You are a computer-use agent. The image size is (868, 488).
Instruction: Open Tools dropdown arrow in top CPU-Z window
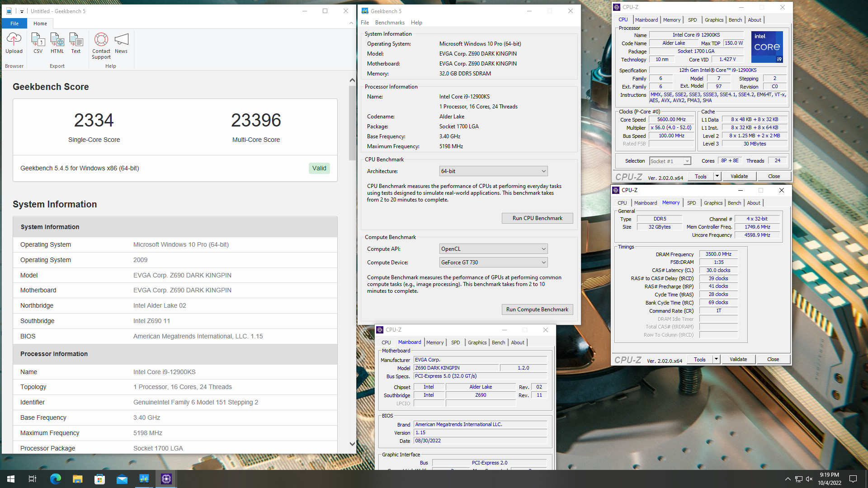(717, 177)
